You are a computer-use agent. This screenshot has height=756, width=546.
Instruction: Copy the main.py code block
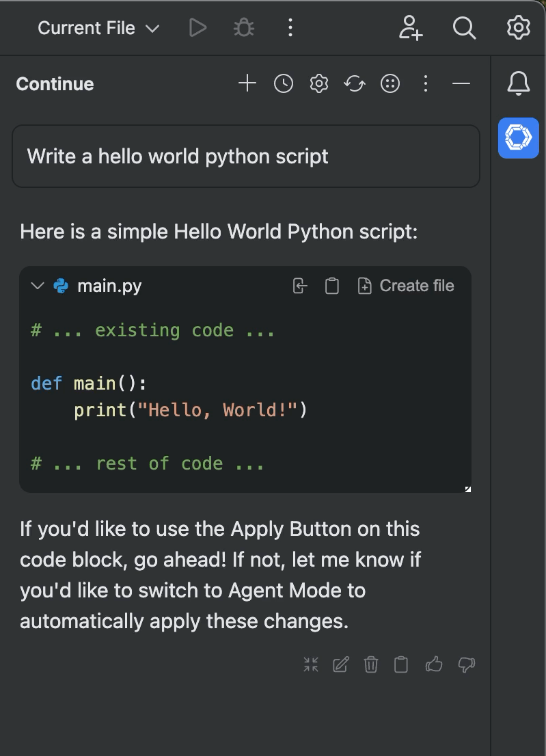(331, 286)
